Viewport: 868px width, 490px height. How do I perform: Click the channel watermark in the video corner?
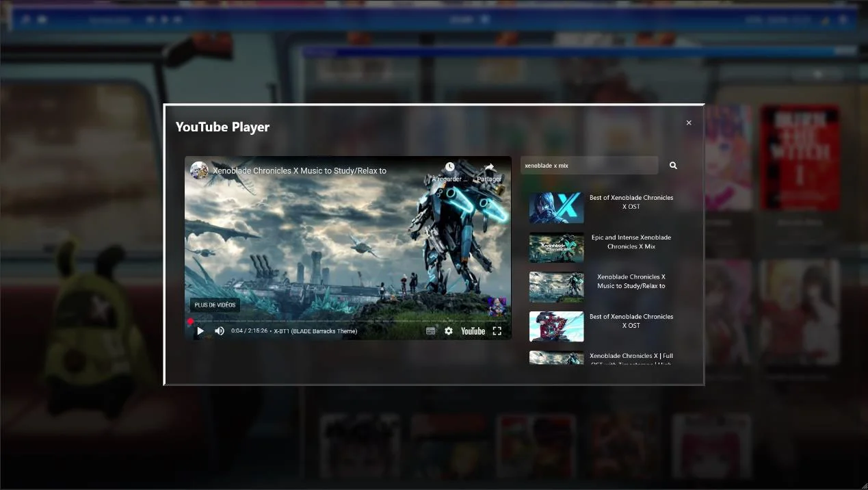(497, 307)
